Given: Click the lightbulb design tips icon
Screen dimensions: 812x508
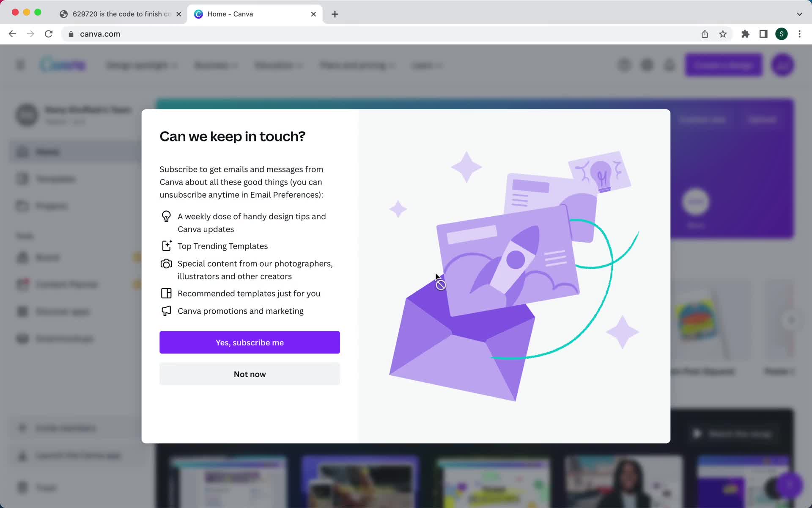Looking at the screenshot, I should coord(166,216).
